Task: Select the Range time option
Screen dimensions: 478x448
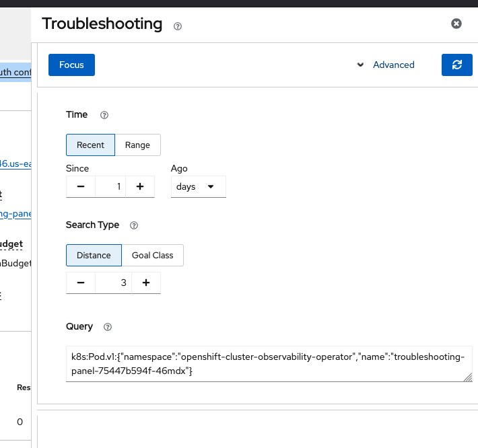Action: (137, 145)
